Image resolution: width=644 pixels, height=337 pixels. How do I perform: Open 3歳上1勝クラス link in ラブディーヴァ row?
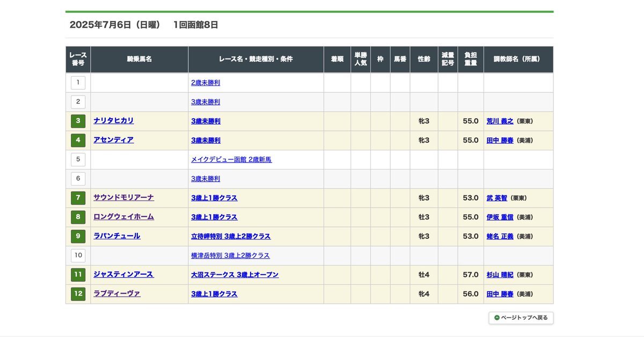point(214,294)
